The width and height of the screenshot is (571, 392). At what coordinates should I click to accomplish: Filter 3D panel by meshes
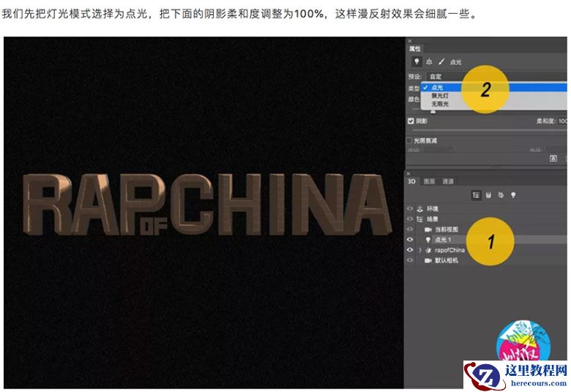pyautogui.click(x=489, y=195)
